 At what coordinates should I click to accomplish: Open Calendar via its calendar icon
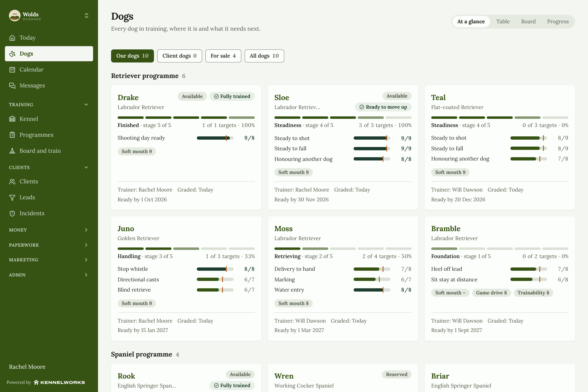tap(12, 69)
